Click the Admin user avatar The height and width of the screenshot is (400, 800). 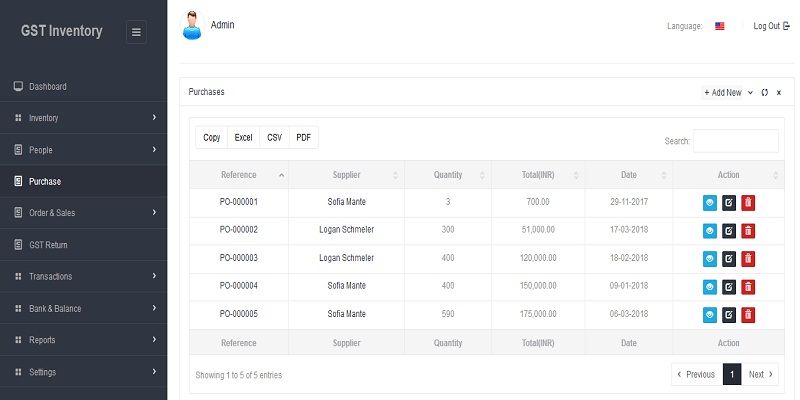tap(192, 27)
